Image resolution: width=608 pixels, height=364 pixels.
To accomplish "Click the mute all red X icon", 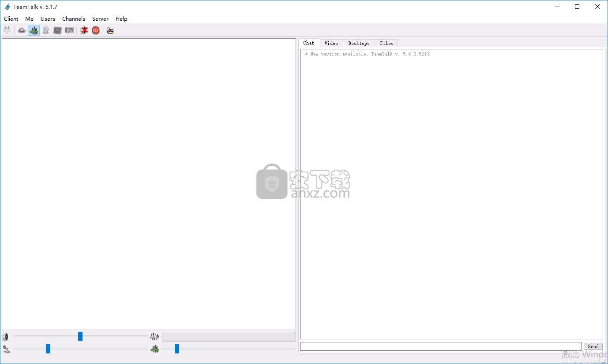I will click(x=84, y=30).
